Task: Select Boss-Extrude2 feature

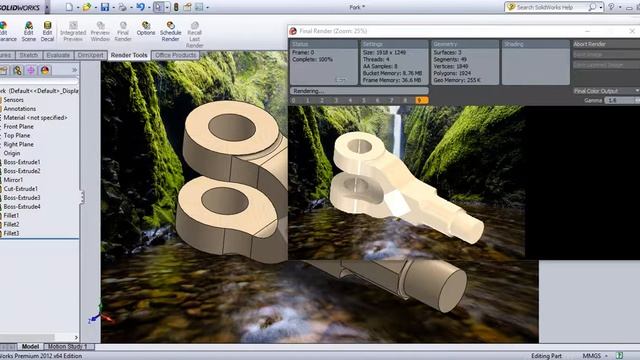Action: pyautogui.click(x=22, y=171)
